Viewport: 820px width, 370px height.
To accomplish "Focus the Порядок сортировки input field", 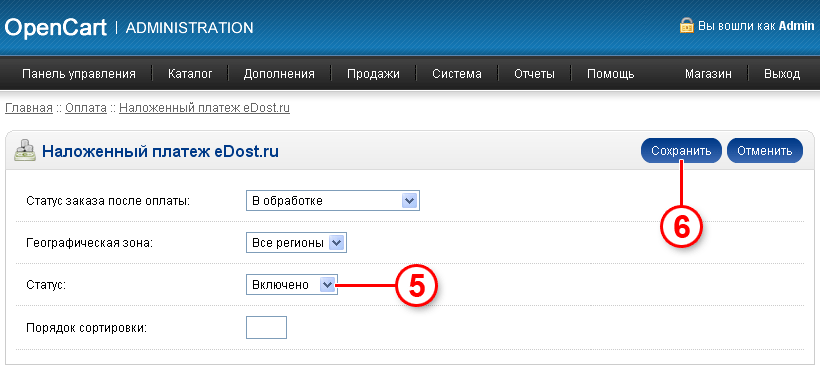I will pyautogui.click(x=266, y=328).
